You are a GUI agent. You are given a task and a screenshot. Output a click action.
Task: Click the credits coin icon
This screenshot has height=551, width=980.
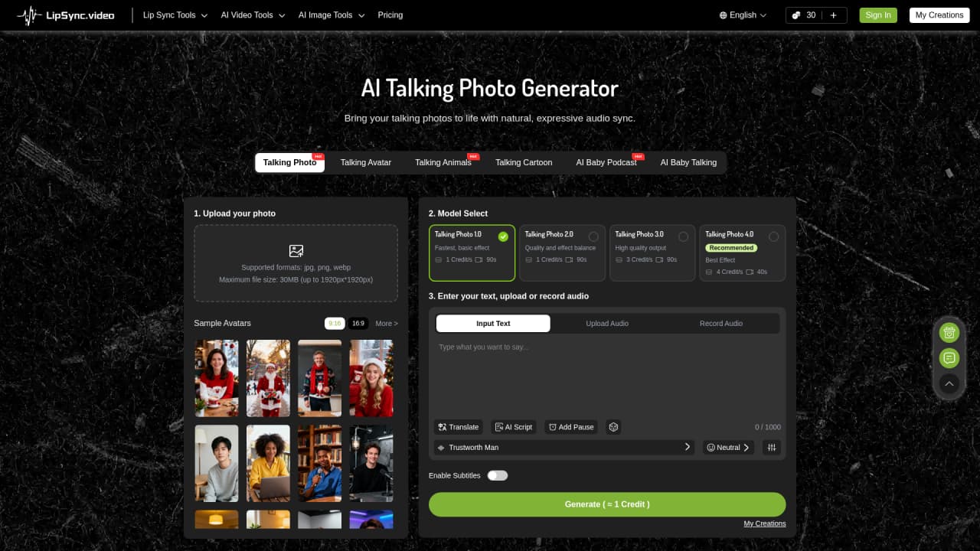click(796, 15)
